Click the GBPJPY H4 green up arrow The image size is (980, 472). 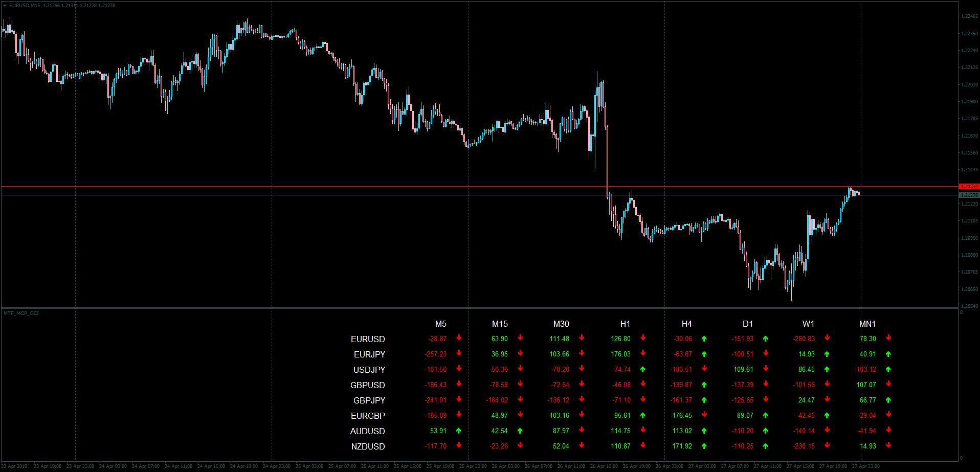coord(704,400)
